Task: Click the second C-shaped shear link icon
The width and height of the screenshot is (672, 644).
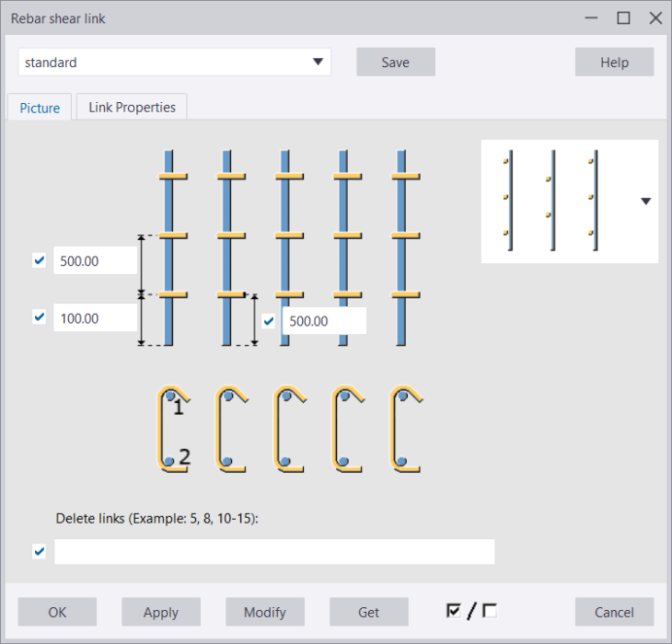Action: tap(231, 429)
